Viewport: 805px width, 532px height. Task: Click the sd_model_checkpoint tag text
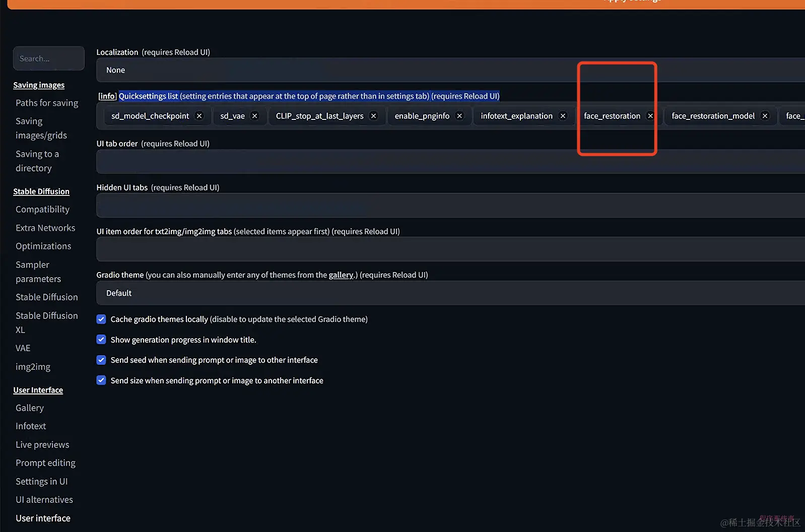pos(150,116)
